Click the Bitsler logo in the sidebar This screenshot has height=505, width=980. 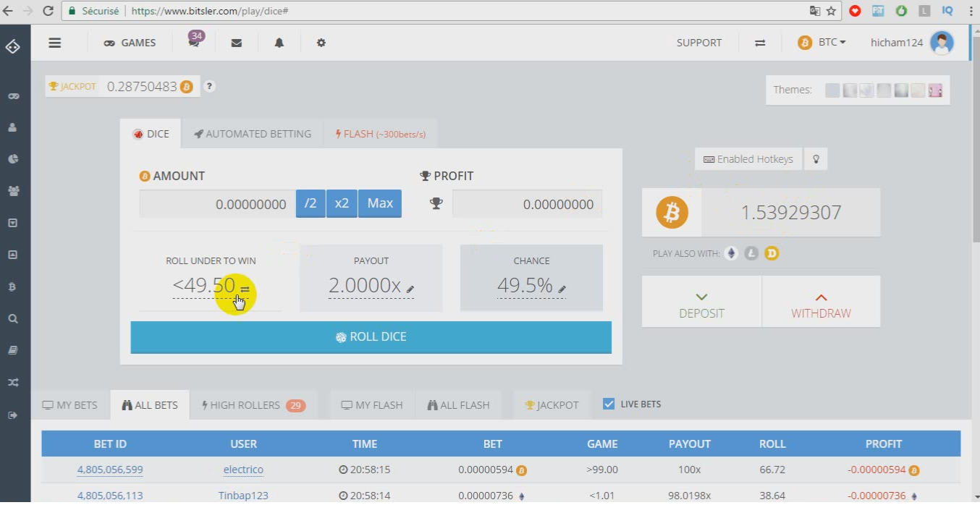(13, 46)
